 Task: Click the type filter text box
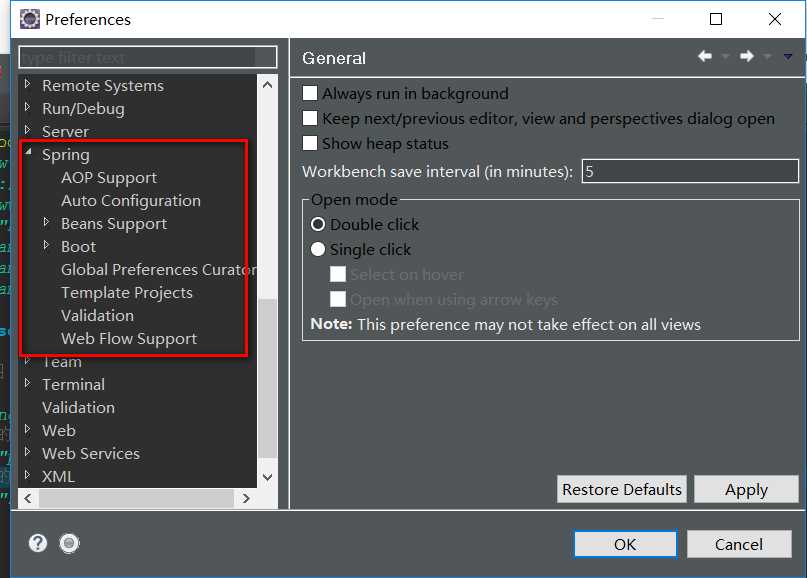coord(148,57)
